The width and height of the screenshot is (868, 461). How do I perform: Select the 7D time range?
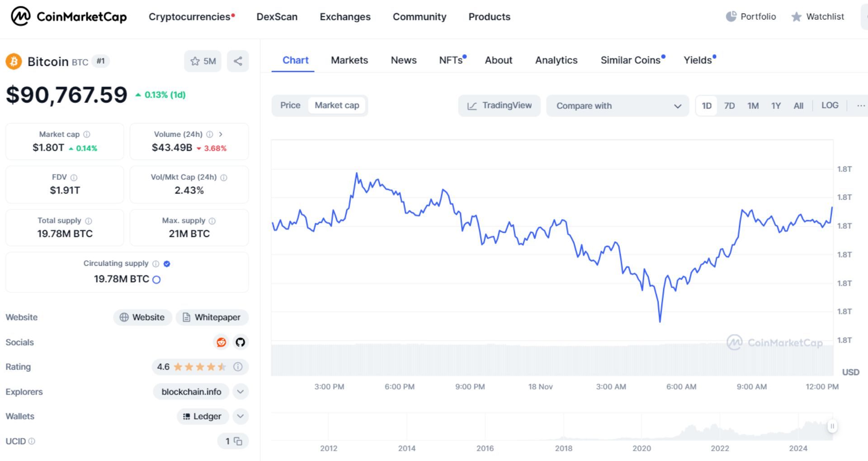(x=730, y=105)
